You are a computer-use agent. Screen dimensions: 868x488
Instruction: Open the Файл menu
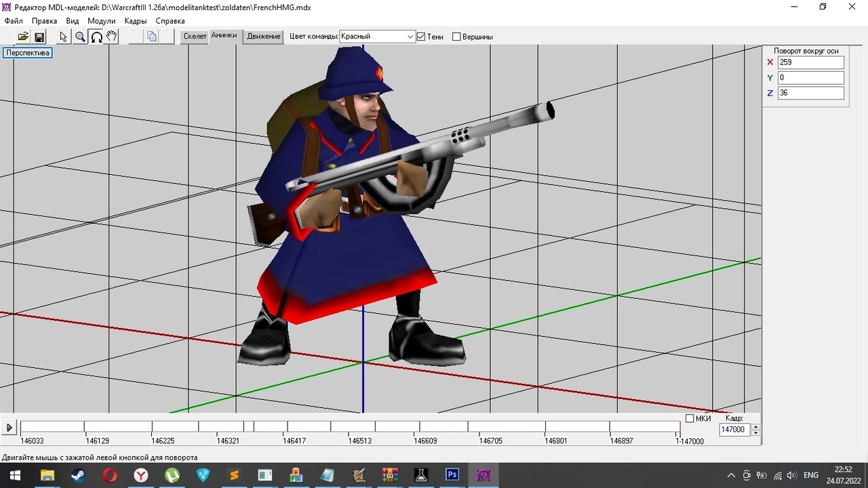(14, 21)
